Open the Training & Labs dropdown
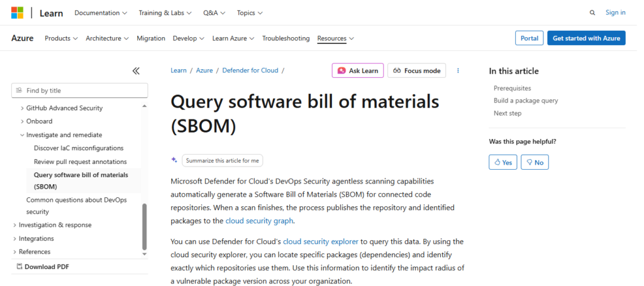This screenshot has height=286, width=644. tap(165, 13)
